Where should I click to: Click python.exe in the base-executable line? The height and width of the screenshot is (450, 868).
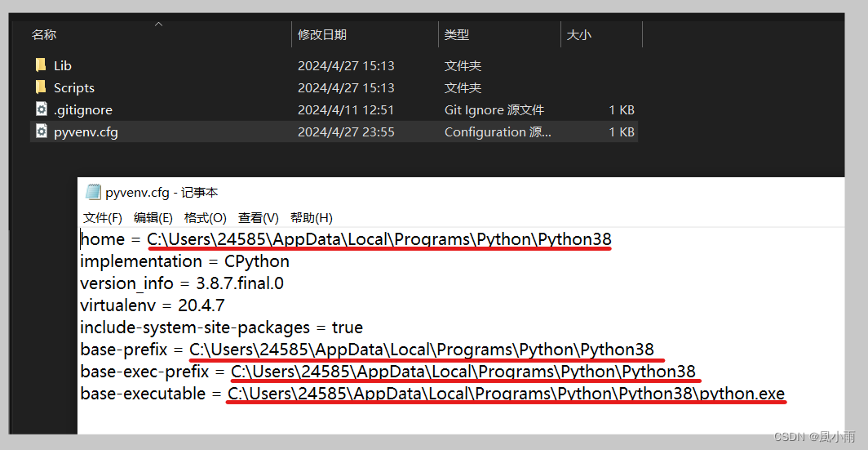click(742, 394)
